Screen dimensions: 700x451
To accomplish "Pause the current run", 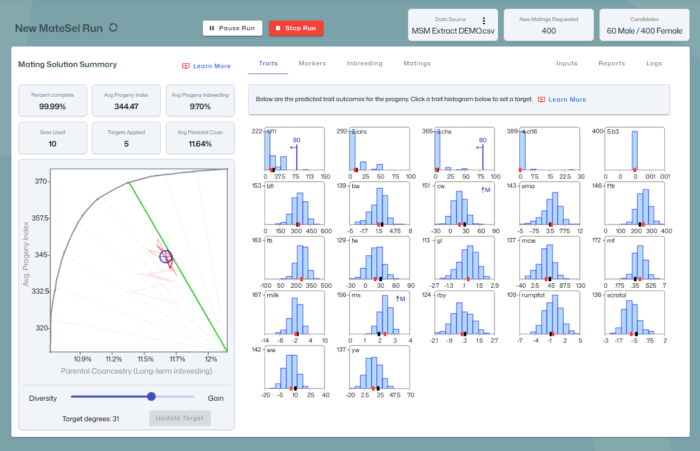I will point(233,28).
